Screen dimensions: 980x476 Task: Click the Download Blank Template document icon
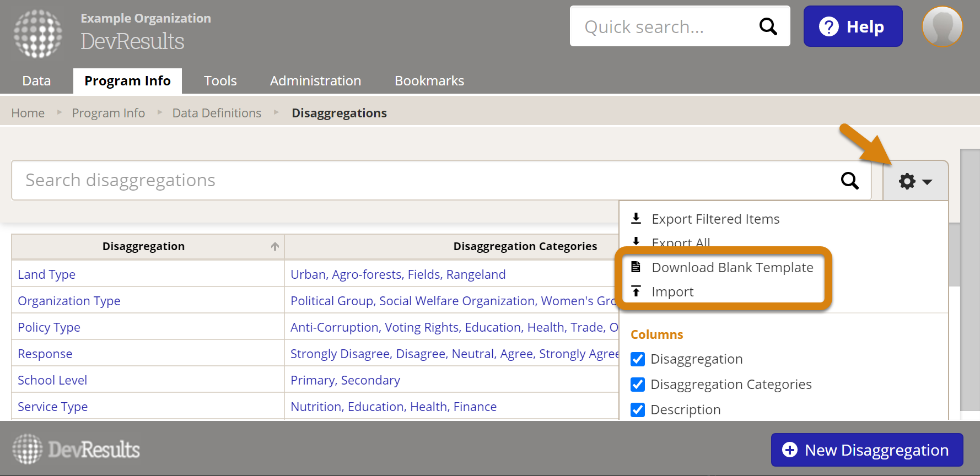click(x=636, y=267)
